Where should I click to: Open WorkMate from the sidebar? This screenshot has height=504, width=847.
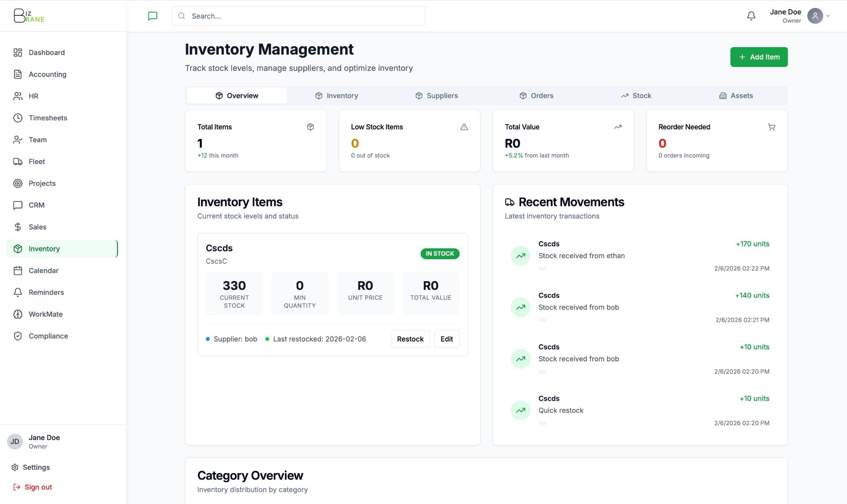click(45, 314)
